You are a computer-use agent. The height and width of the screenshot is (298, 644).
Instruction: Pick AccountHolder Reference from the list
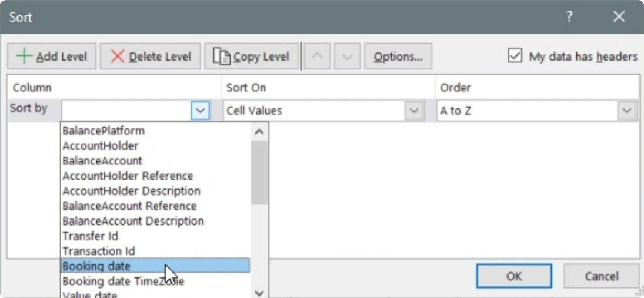pos(128,176)
